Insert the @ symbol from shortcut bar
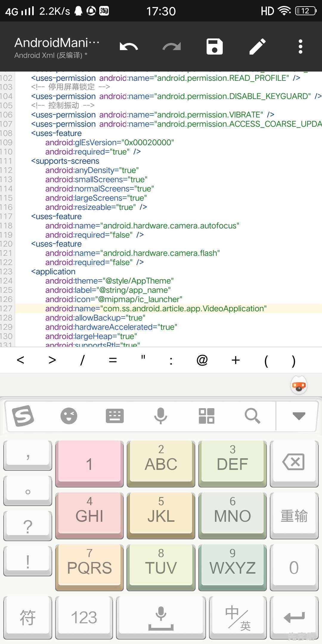322x644 pixels. [202, 360]
